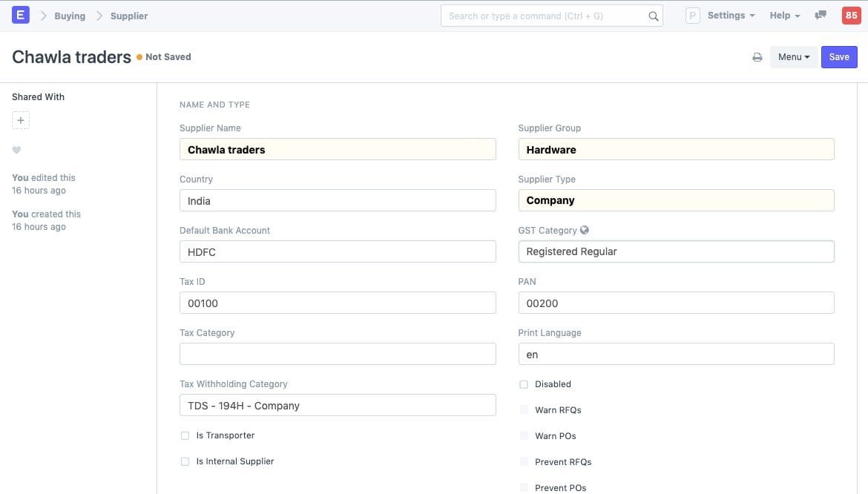This screenshot has width=868, height=494.
Task: Click inside the Tax Category field
Action: (x=338, y=354)
